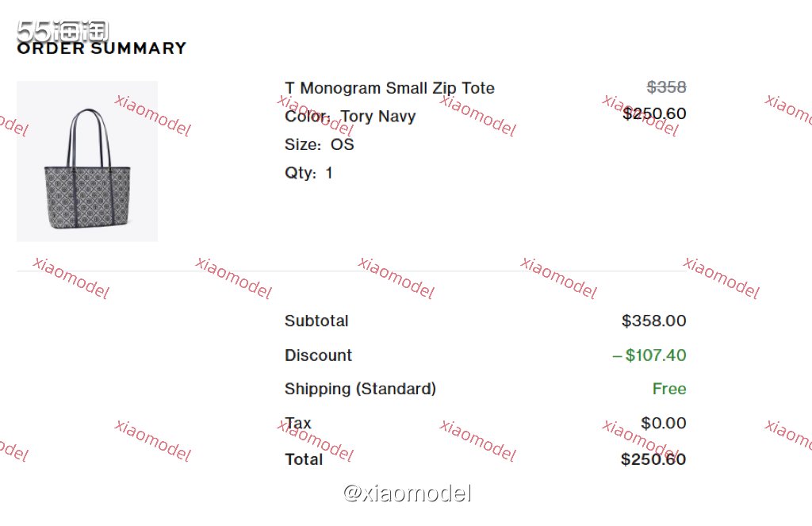Screen dimensions: 812x526
Task: Click the $0.00 tax amount
Action: click(x=664, y=423)
